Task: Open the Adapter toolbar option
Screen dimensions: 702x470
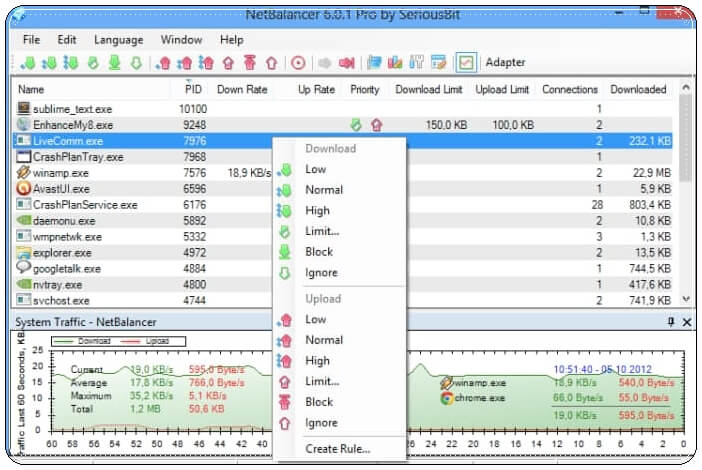Action: 505,62
